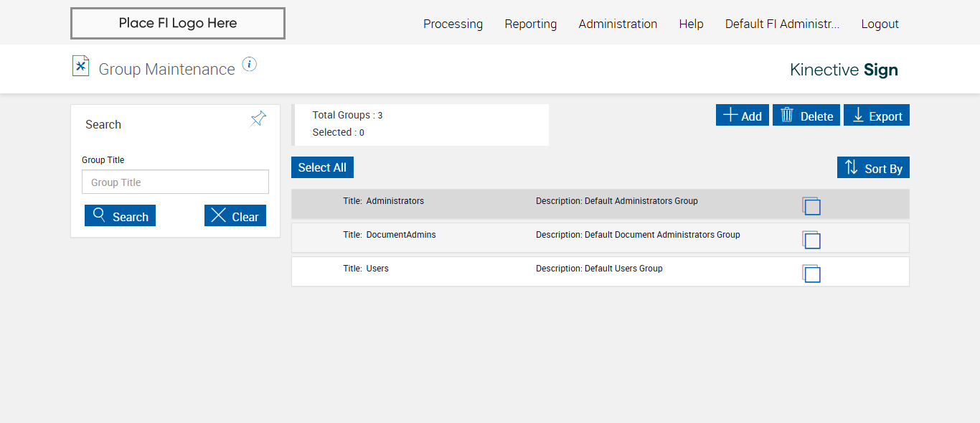The width and height of the screenshot is (980, 423).
Task: Export the groups list
Action: point(877,116)
